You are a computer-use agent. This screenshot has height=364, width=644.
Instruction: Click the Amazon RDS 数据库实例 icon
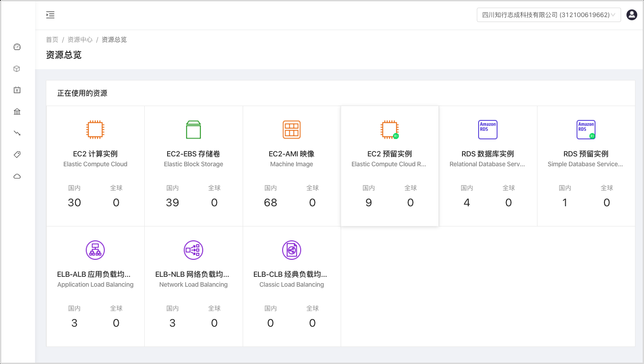pos(488,129)
